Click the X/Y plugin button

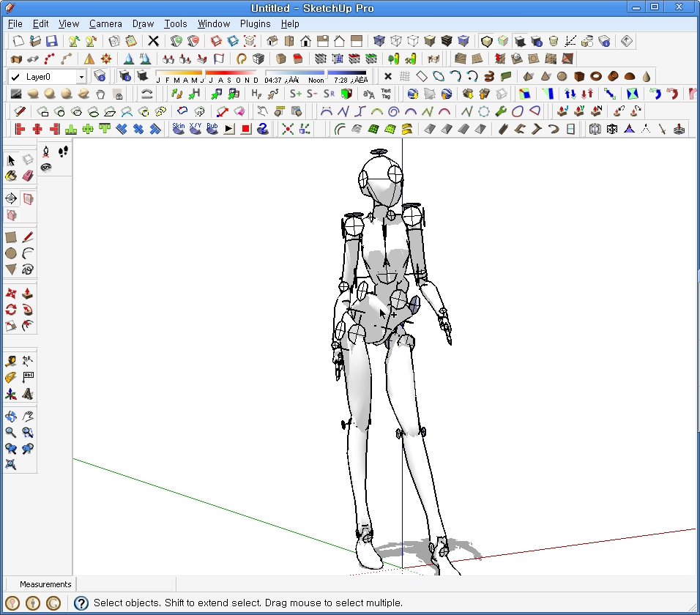[x=196, y=129]
